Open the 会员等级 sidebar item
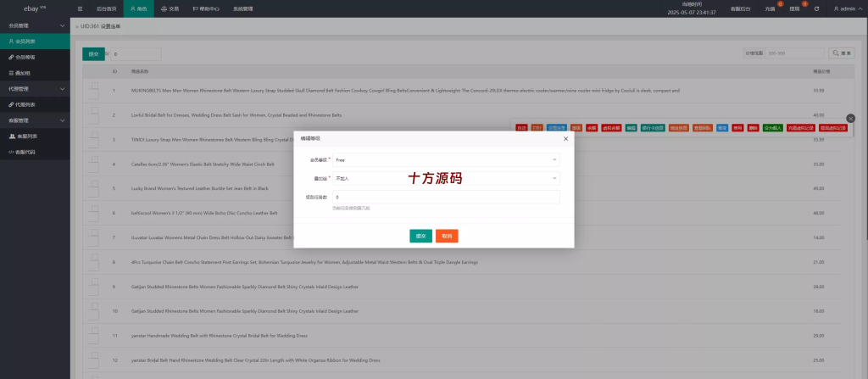 point(35,57)
